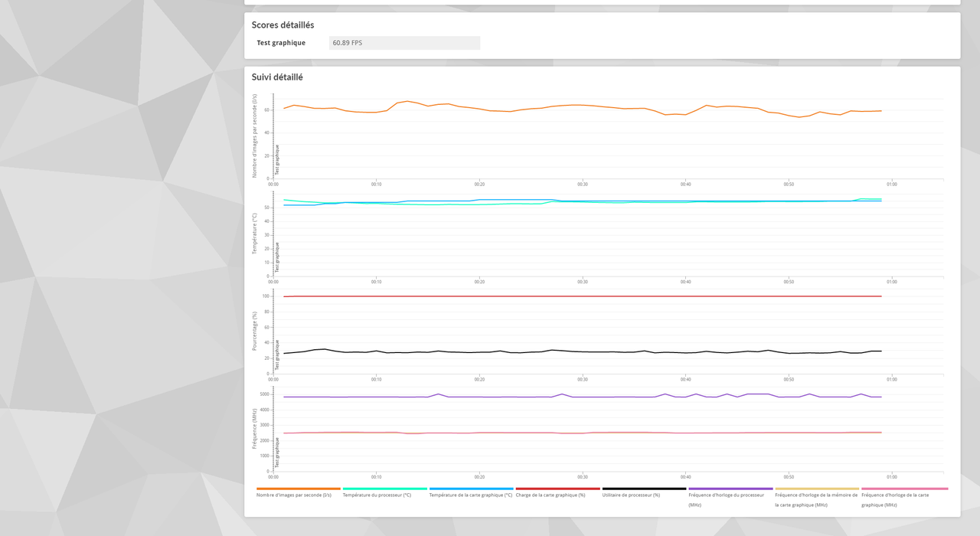Toggle "Charge de la carte graphique (%)" legend entry
980x536 pixels.
tap(557, 492)
